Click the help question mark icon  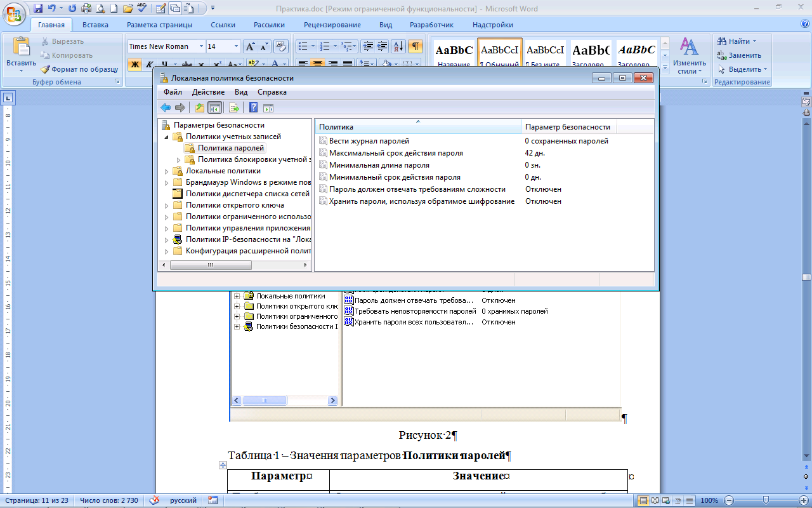pos(253,107)
